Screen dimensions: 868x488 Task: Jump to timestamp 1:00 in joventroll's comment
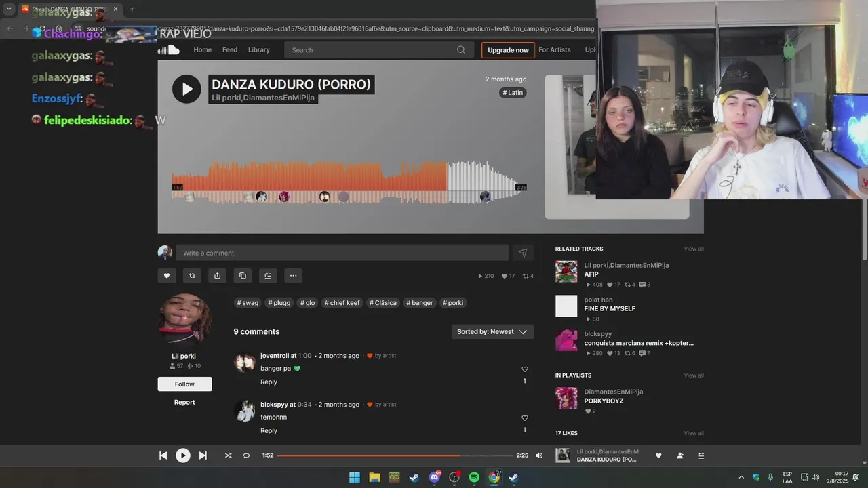[x=304, y=356]
